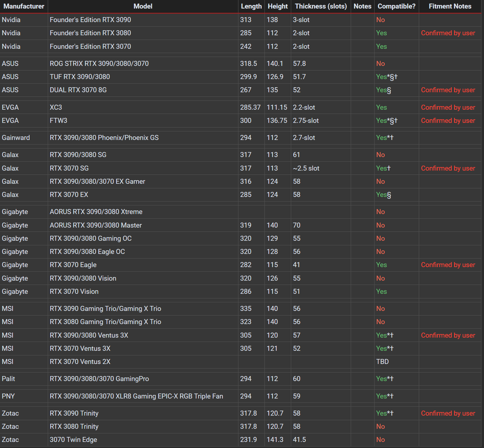Click the 231.9 length value
This screenshot has height=448, width=484.
tap(248, 440)
